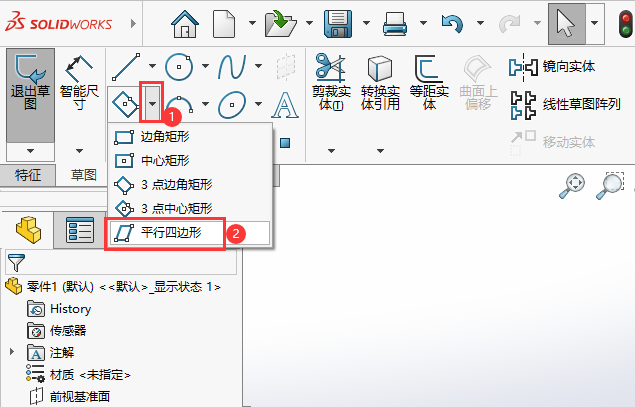Image resolution: width=635 pixels, height=407 pixels.
Task: Click the 镜向实体 mirror entities tool
Action: click(x=552, y=67)
